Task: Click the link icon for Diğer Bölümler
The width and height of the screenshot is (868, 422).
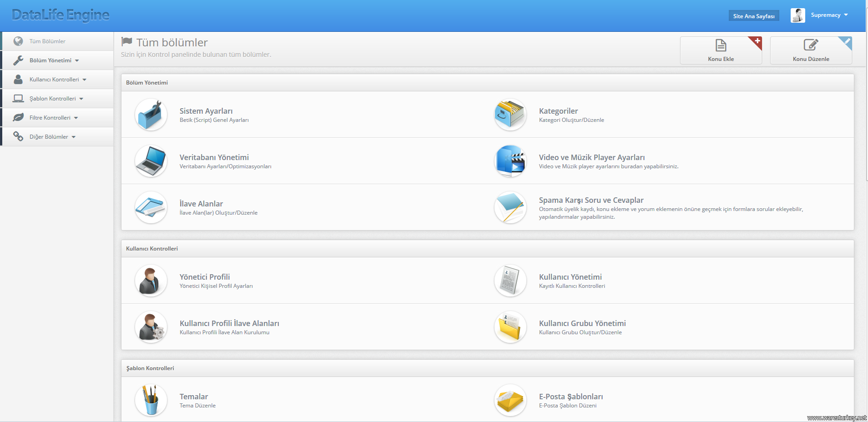Action: [18, 136]
